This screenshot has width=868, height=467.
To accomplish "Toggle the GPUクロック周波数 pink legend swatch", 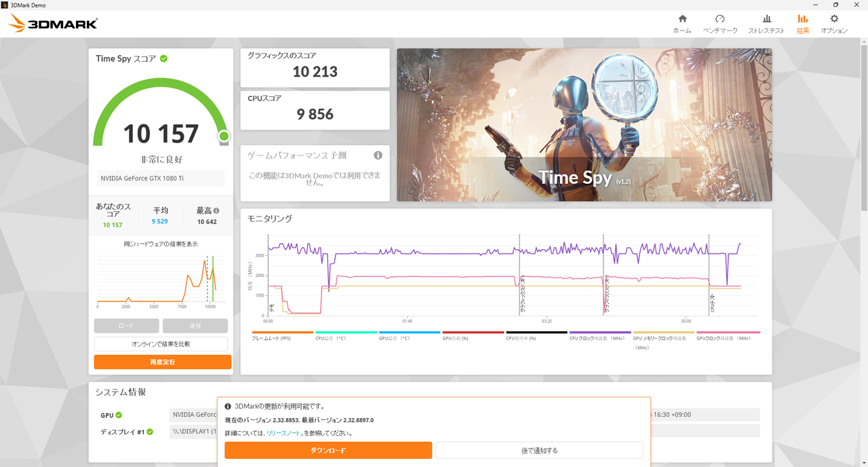I will coord(728,333).
